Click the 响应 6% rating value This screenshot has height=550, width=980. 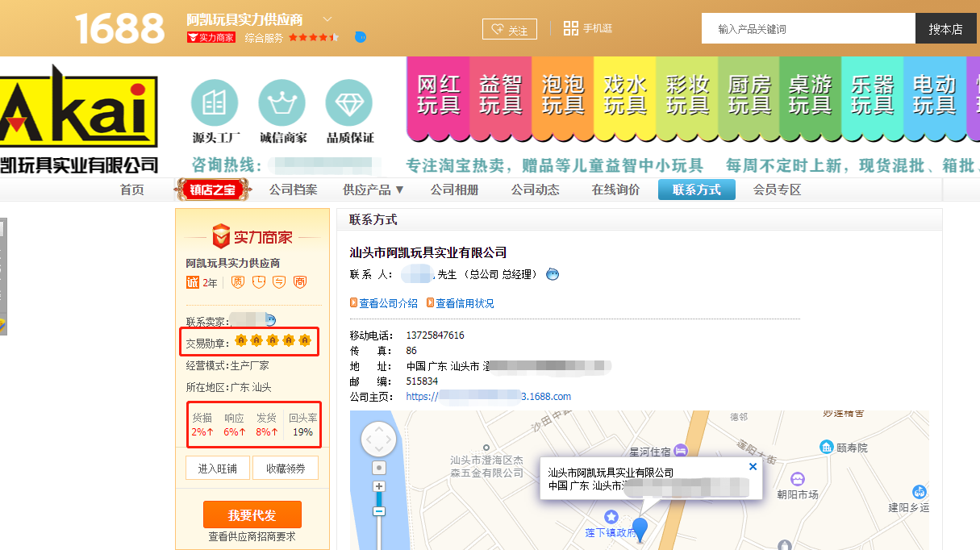[x=235, y=431]
